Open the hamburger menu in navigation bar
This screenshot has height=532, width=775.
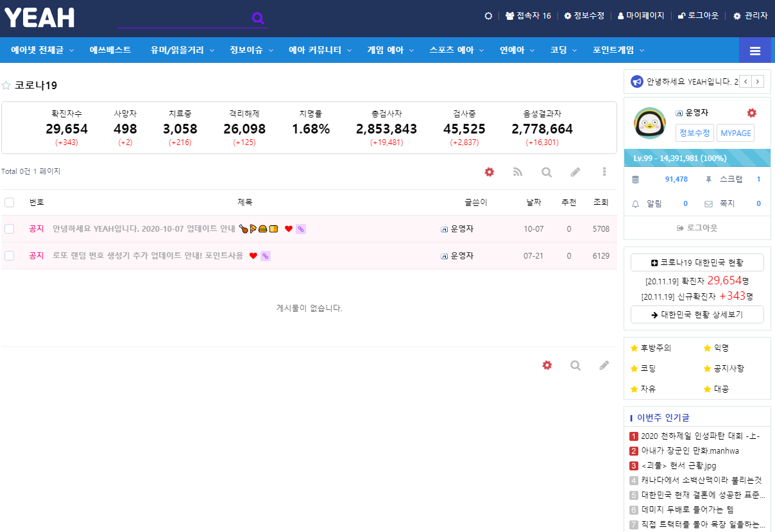[x=754, y=51]
